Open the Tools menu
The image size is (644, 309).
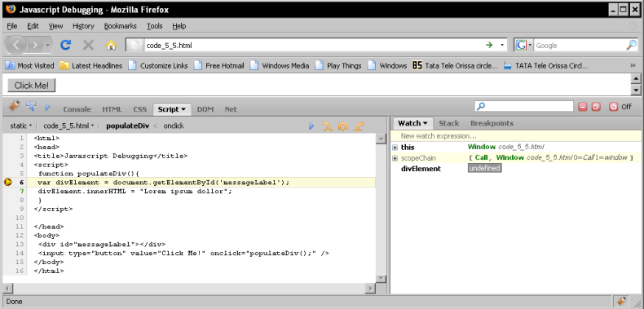coord(154,26)
